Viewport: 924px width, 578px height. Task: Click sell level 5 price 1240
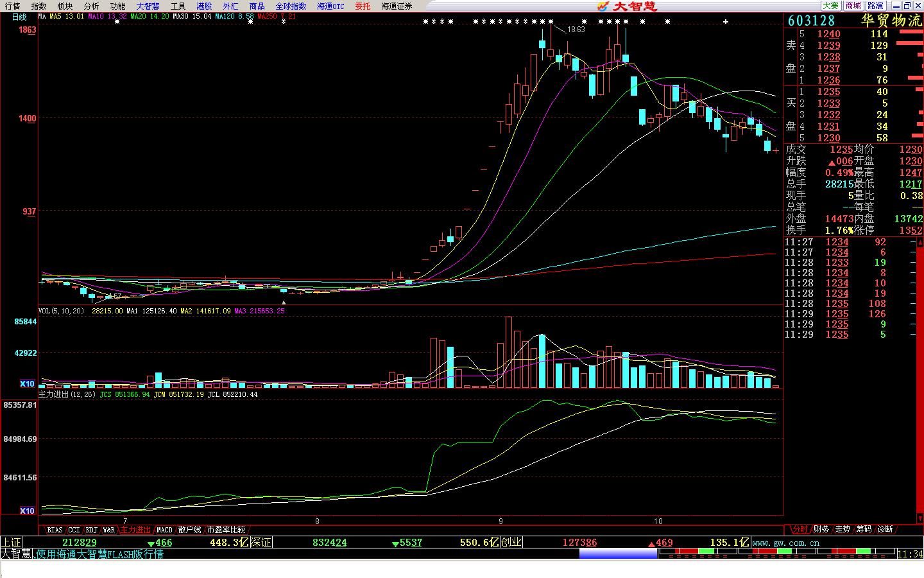828,34
